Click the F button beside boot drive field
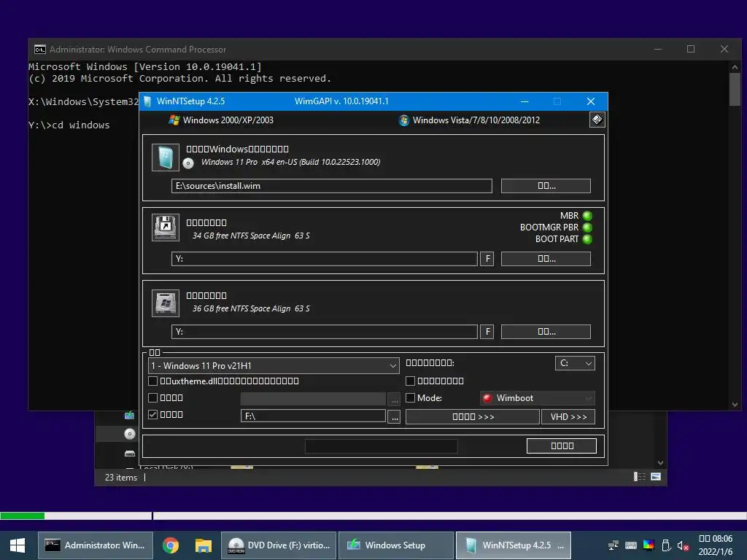Image resolution: width=747 pixels, height=560 pixels. click(x=487, y=259)
